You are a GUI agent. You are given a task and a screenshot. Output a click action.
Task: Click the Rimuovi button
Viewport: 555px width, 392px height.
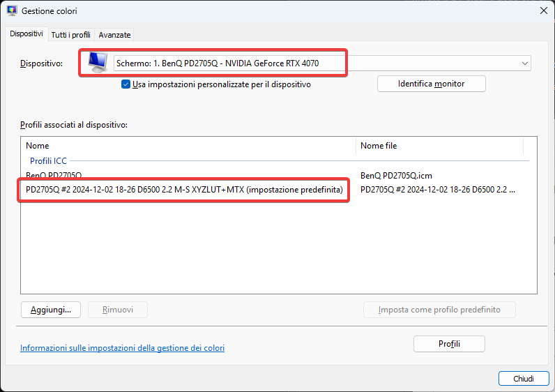tap(118, 310)
